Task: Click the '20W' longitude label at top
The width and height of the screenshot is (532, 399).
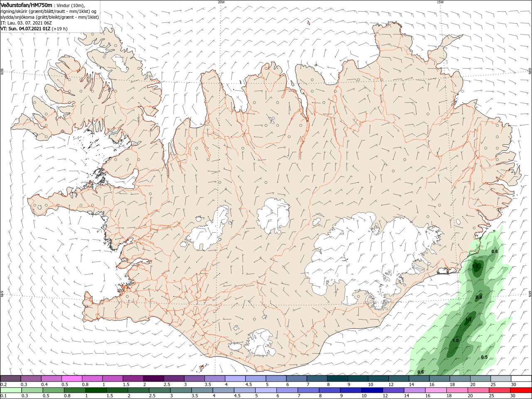Action: pos(221,2)
